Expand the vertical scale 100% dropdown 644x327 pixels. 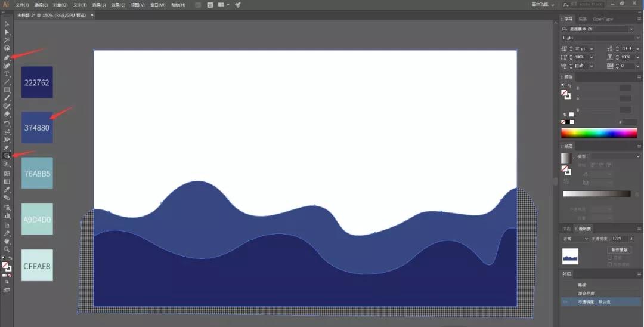tap(592, 57)
